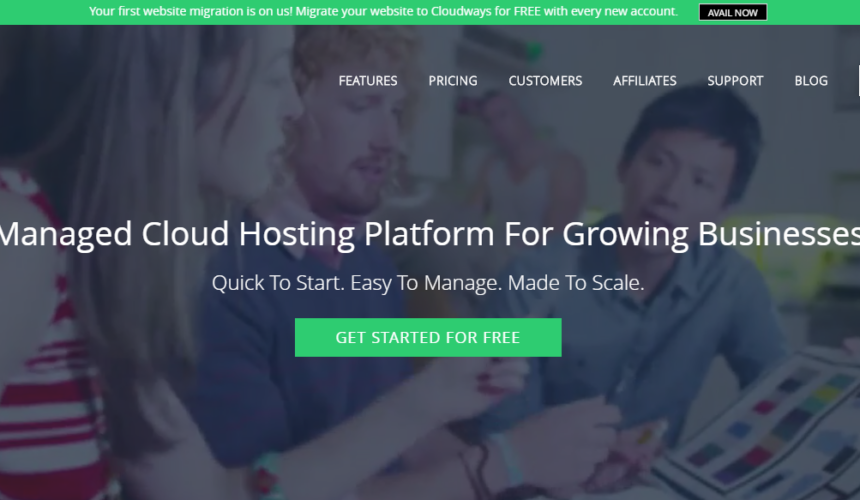This screenshot has width=860, height=500.
Task: Open the FEATURES menu item
Action: coord(367,81)
